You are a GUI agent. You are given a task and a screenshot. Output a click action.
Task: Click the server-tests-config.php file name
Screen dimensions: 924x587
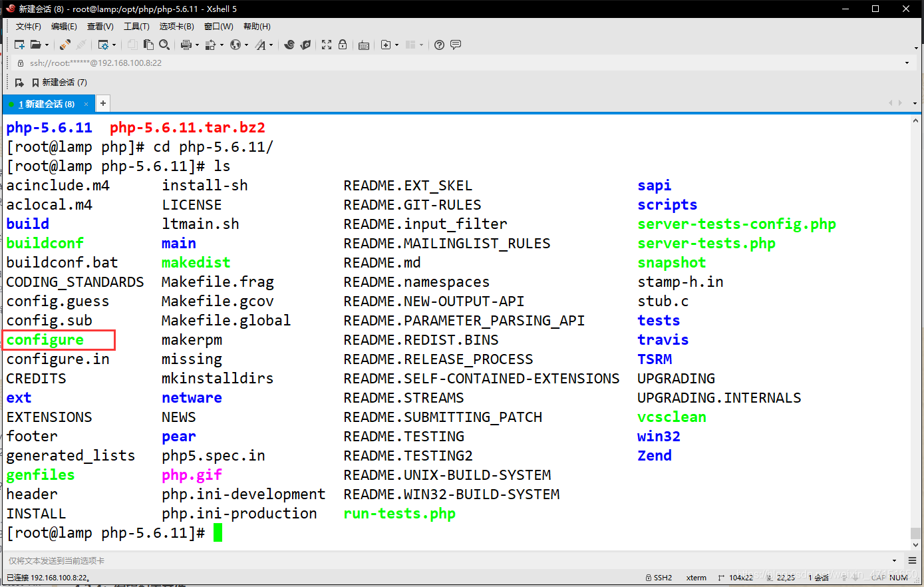pos(737,224)
